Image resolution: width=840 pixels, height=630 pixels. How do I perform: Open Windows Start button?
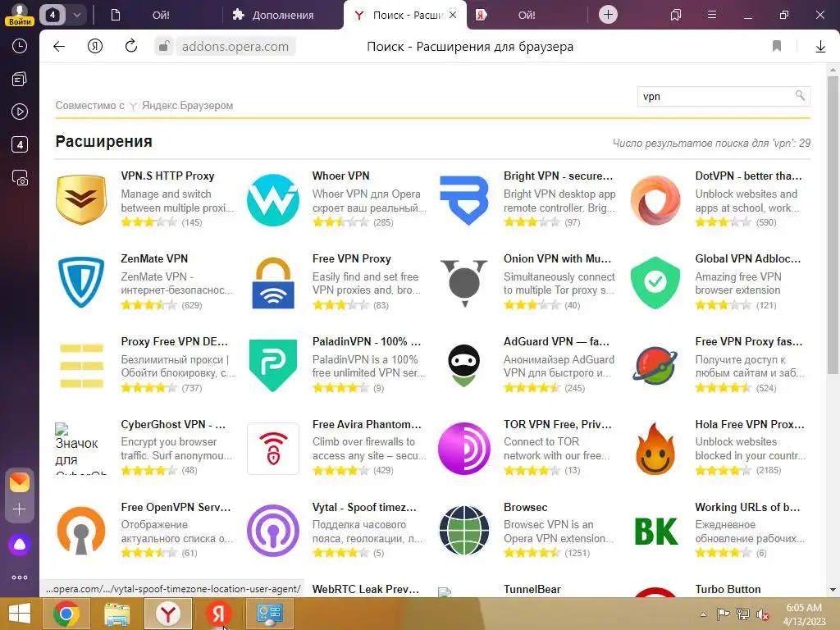20,614
